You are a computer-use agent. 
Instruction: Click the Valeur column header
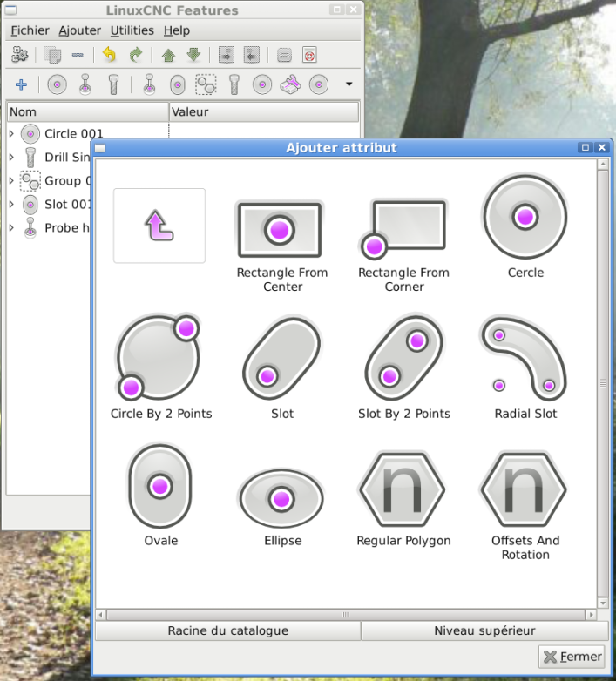point(264,112)
